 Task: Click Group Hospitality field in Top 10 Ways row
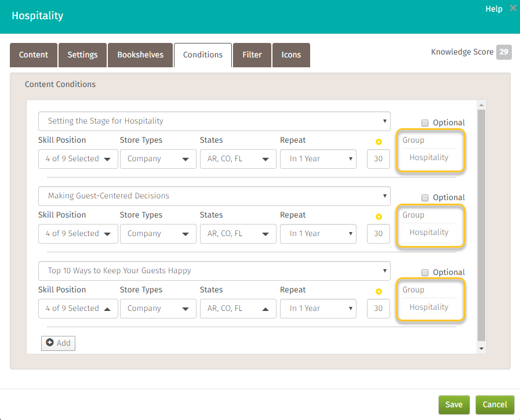[x=429, y=307]
